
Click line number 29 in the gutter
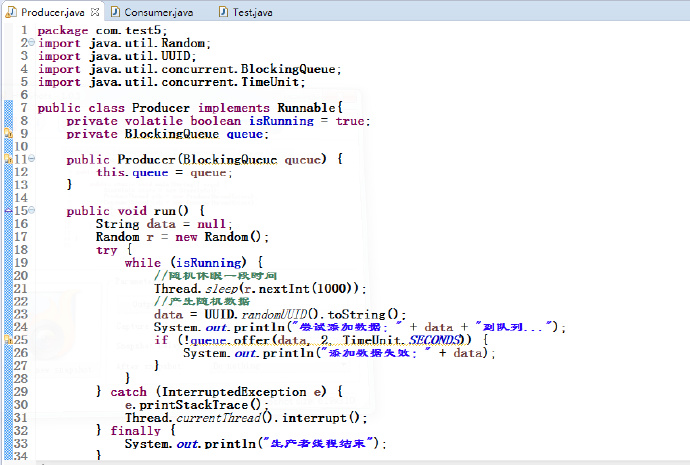pyautogui.click(x=21, y=391)
